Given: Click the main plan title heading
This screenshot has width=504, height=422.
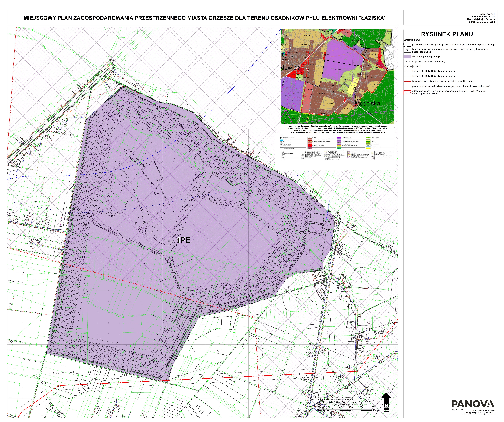Looking at the screenshot, I should (205, 18).
